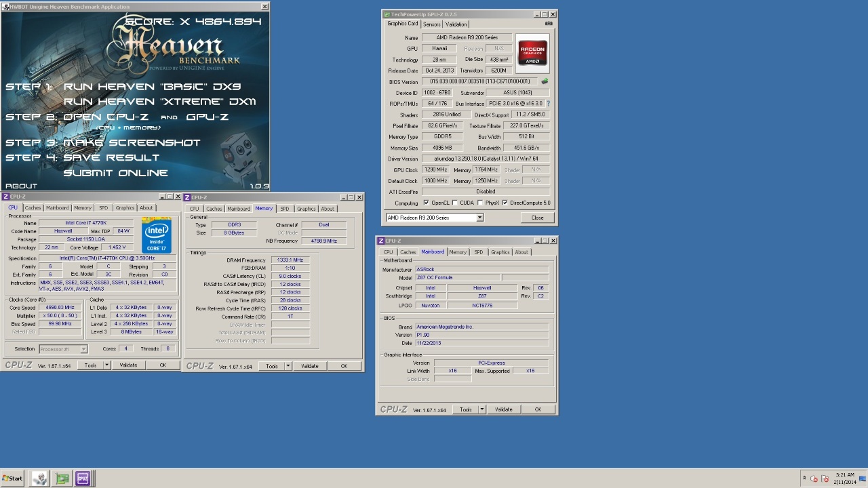The height and width of the screenshot is (488, 868).
Task: Toggle the CUDA checkbox in GPU-Z
Action: [x=454, y=203]
